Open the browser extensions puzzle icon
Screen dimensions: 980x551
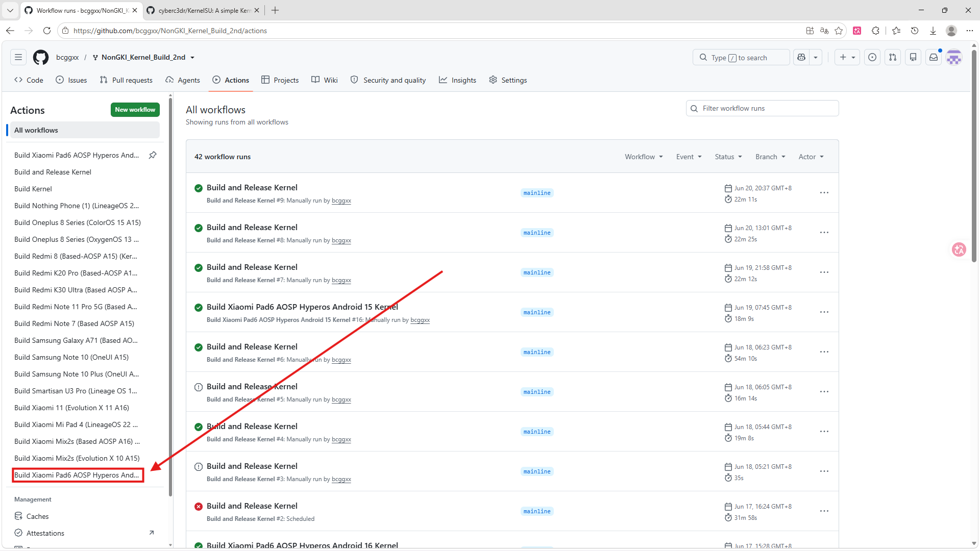tap(876, 31)
